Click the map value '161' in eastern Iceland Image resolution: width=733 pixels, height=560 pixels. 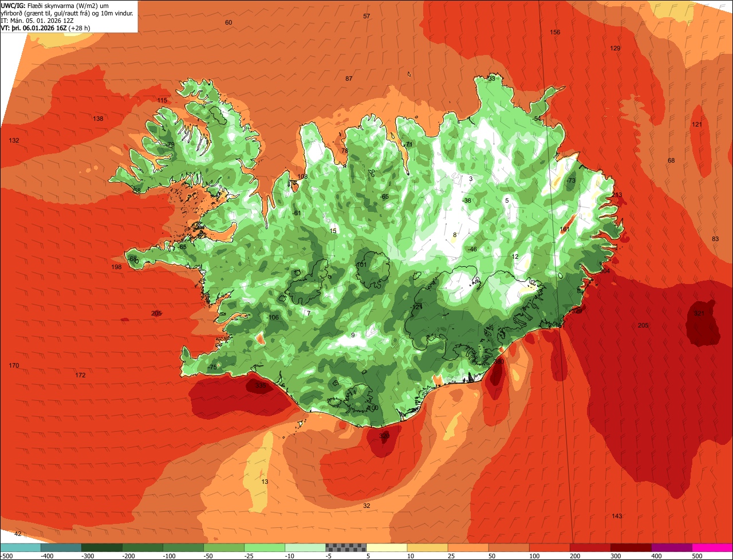pos(565,230)
